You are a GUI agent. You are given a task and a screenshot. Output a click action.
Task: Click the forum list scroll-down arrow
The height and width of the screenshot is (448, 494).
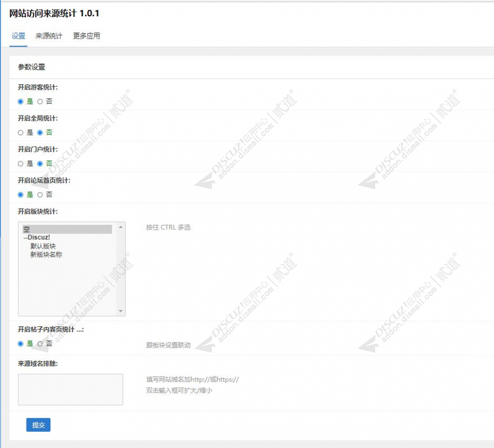point(121,311)
